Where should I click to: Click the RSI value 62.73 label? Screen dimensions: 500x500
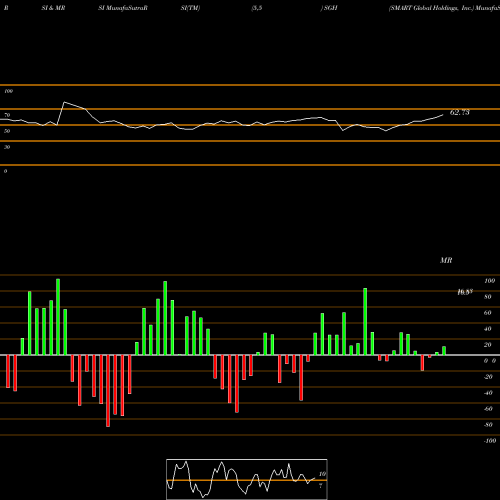(x=460, y=113)
